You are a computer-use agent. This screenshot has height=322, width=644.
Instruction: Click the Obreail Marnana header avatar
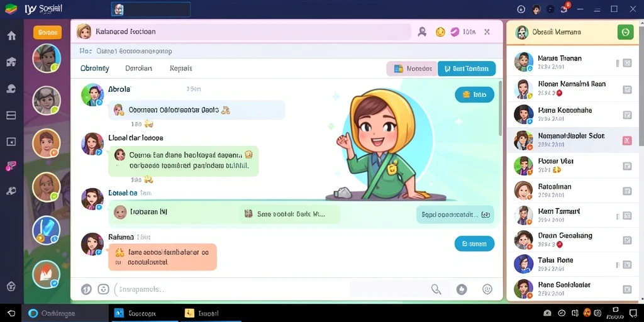click(521, 32)
